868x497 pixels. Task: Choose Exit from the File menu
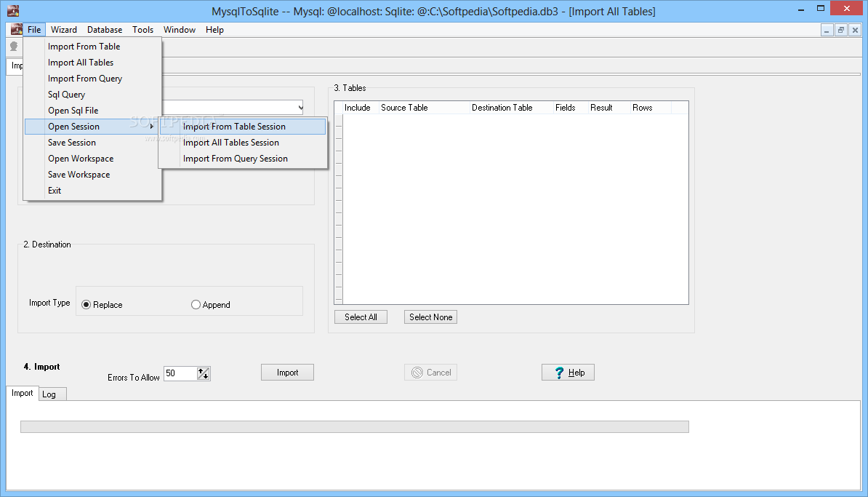[93, 191]
